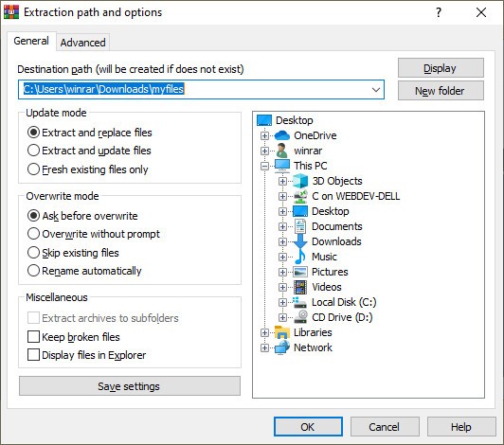
Task: Select the OneDrive cloud icon in tree
Action: tap(282, 135)
